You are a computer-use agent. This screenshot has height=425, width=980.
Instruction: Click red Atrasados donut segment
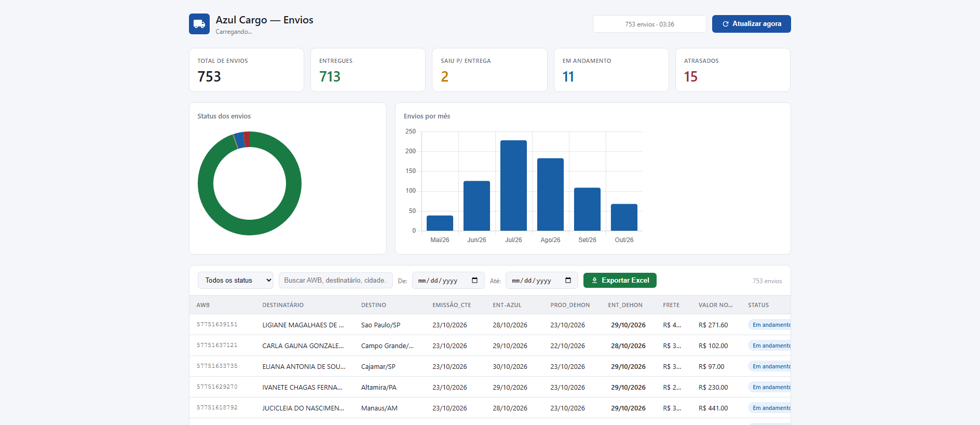pos(247,139)
